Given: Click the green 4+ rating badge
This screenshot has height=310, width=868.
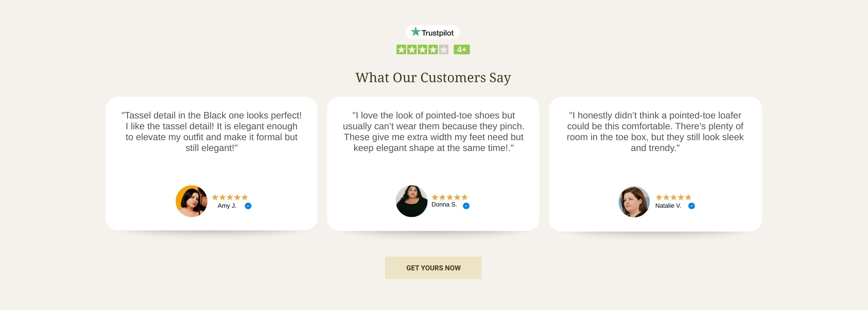Looking at the screenshot, I should tap(461, 50).
